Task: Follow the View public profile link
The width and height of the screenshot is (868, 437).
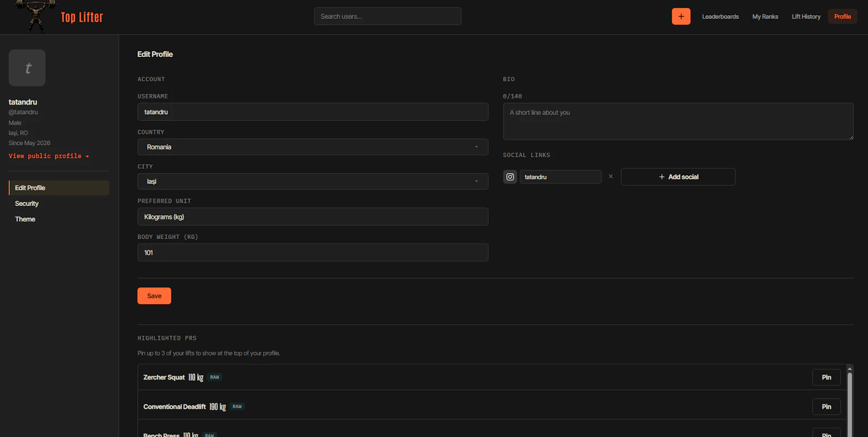Action: [x=49, y=156]
